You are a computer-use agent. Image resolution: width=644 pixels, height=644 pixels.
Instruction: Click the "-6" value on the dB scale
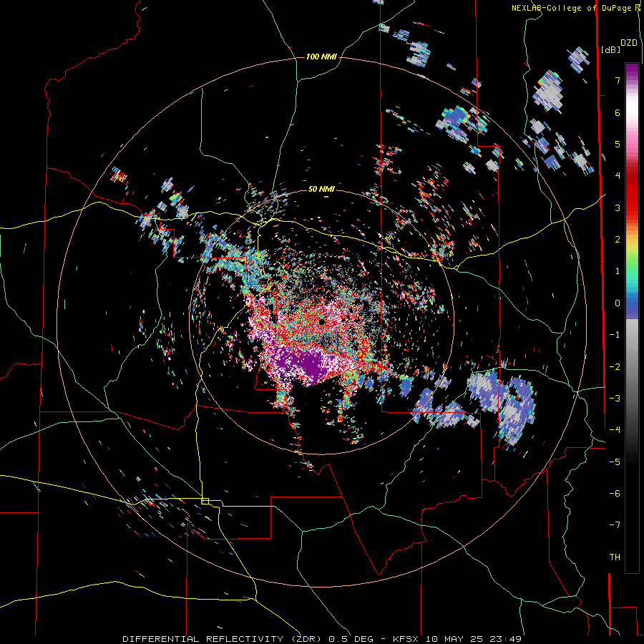point(615,494)
